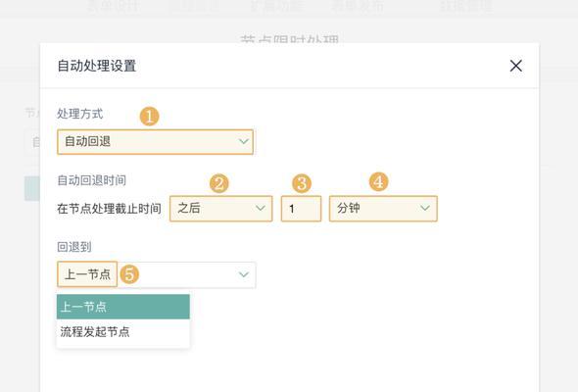The height and width of the screenshot is (392, 578).
Task: Open the 之后 timing dropdown
Action: point(221,209)
